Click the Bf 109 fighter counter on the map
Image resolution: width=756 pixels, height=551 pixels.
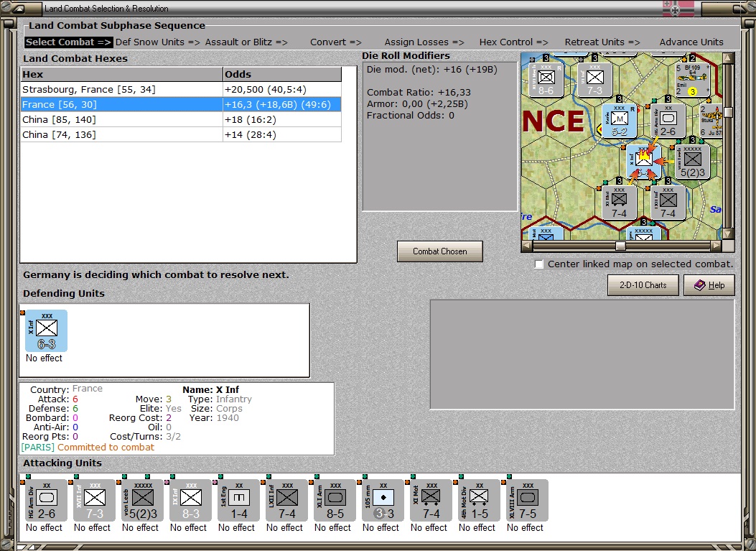point(692,80)
